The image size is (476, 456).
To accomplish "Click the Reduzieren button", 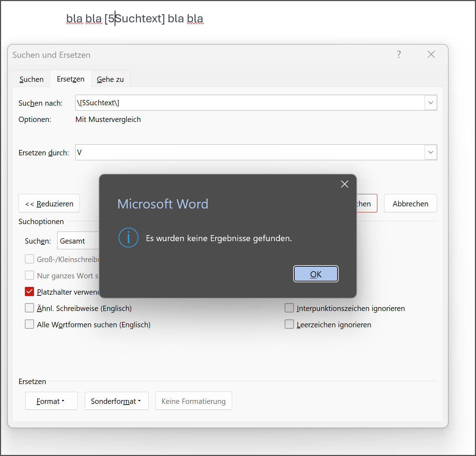I will pyautogui.click(x=49, y=204).
